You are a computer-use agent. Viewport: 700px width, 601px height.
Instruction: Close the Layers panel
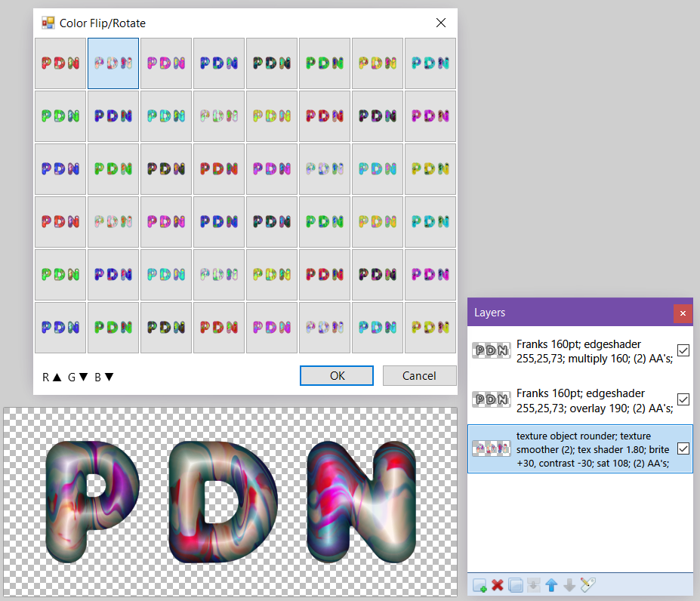[x=683, y=313]
